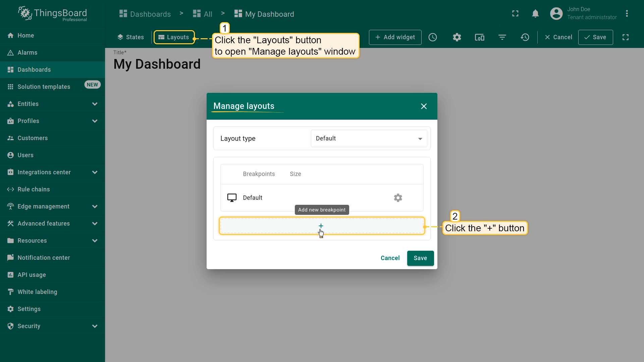644x362 pixels.
Task: Open the three-dot user menu
Action: click(x=627, y=14)
